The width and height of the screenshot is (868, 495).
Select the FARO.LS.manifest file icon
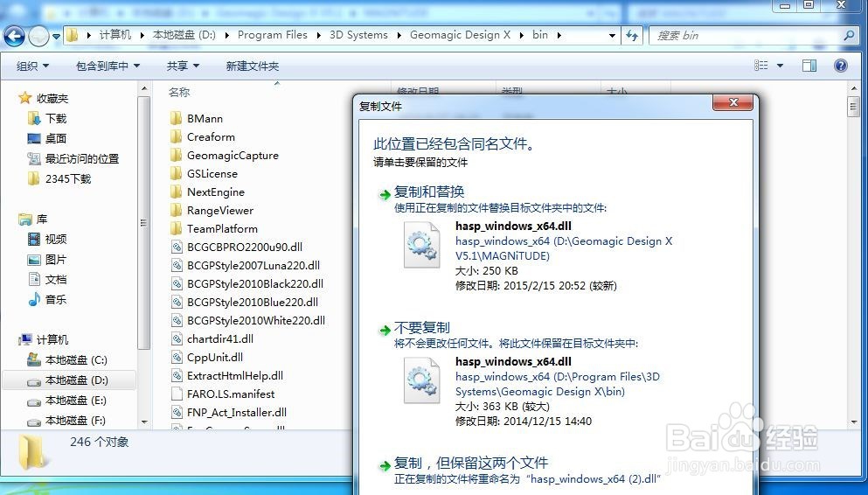[177, 394]
